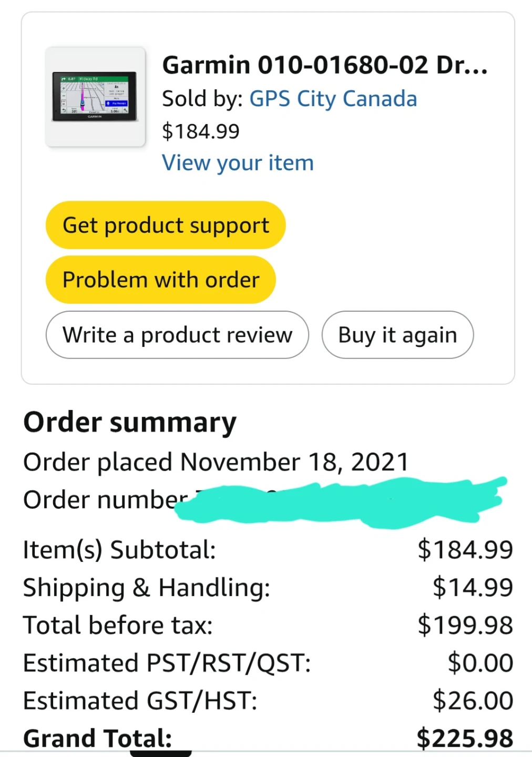This screenshot has width=532, height=757.
Task: Select the Estimated GST/HST $26.00 amount
Action: 473,701
